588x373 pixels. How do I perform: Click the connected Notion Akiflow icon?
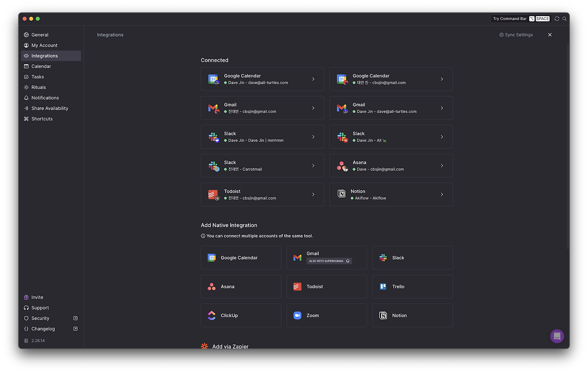coord(341,194)
